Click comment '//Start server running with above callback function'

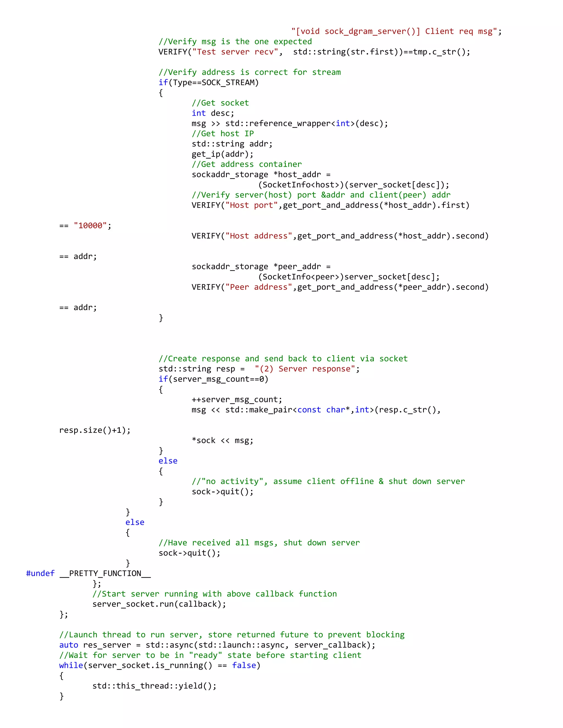click(x=215, y=594)
